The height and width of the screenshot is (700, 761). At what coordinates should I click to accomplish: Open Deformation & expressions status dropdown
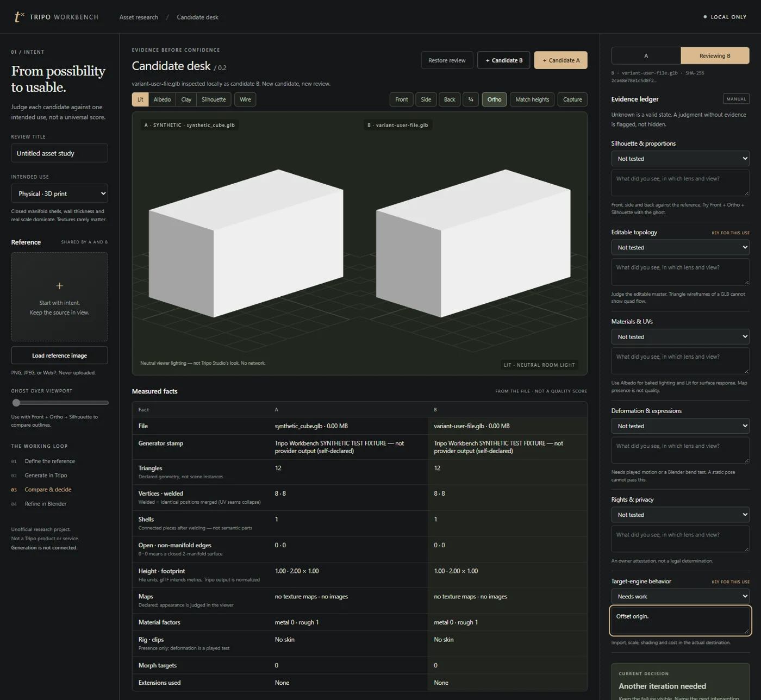pyautogui.click(x=681, y=426)
